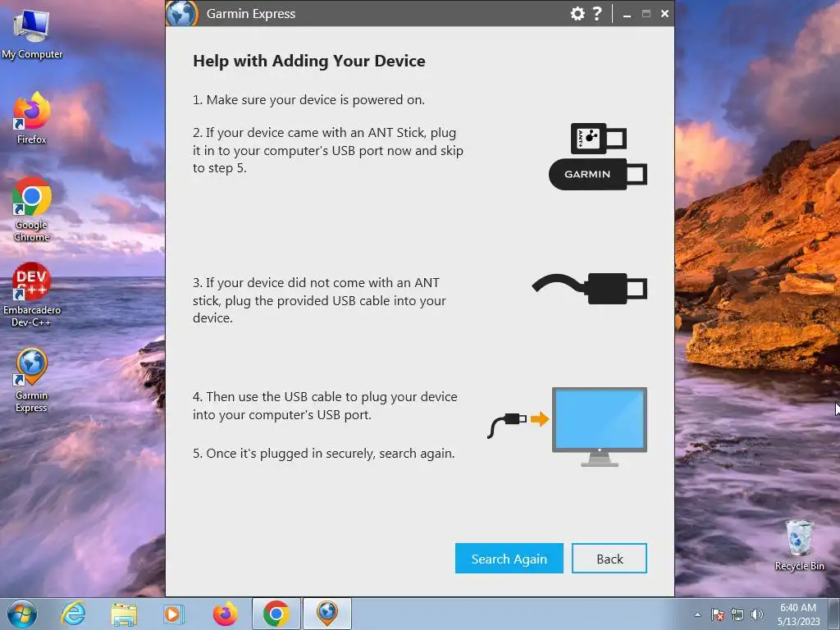Minimize the Garmin Express window
The width and height of the screenshot is (840, 630).
click(627, 15)
